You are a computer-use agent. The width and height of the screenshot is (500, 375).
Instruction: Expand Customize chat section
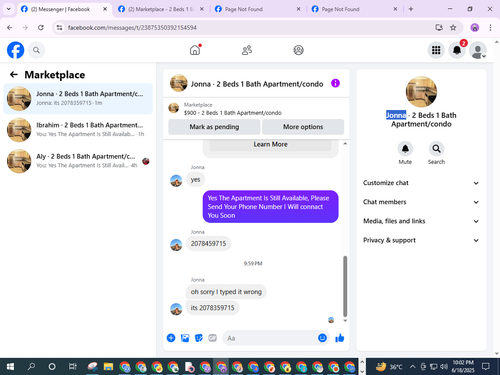click(x=421, y=183)
